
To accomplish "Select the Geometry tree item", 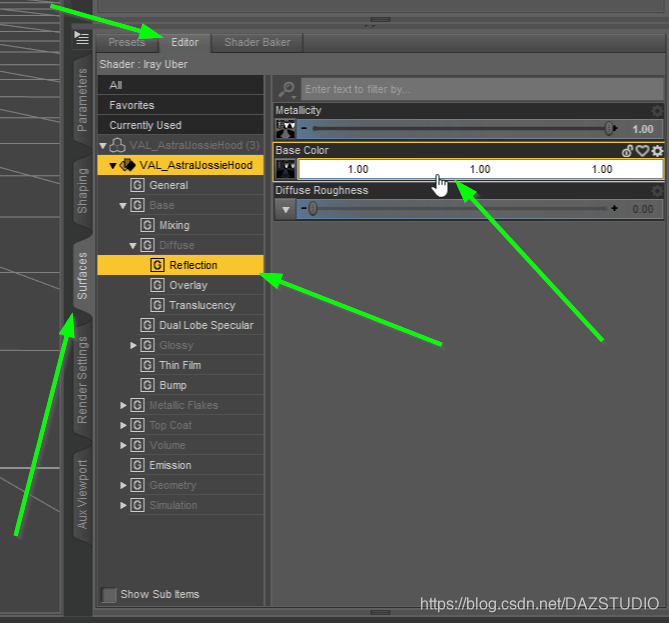I will 173,485.
